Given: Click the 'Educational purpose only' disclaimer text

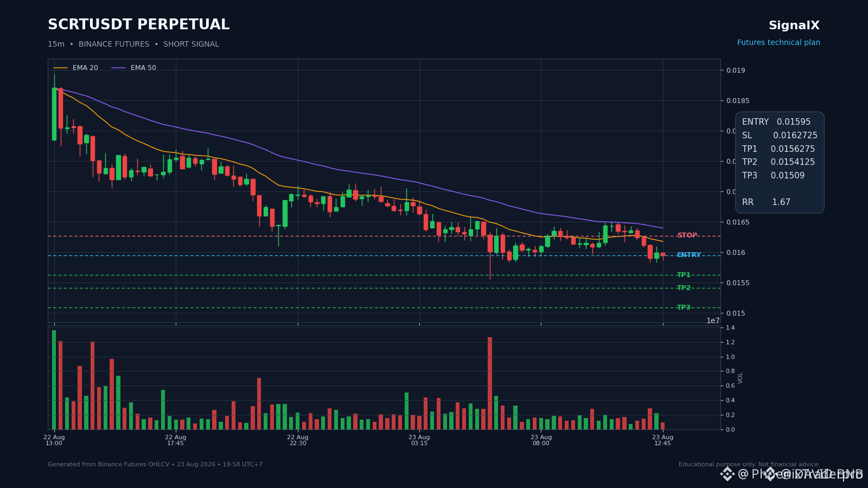Looking at the screenshot, I should (749, 465).
